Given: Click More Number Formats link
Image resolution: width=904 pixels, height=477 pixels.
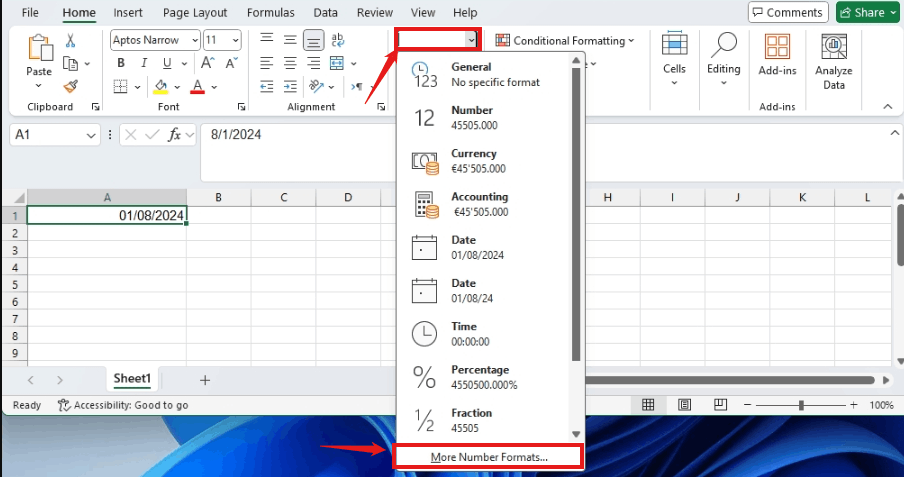Looking at the screenshot, I should coord(489,457).
